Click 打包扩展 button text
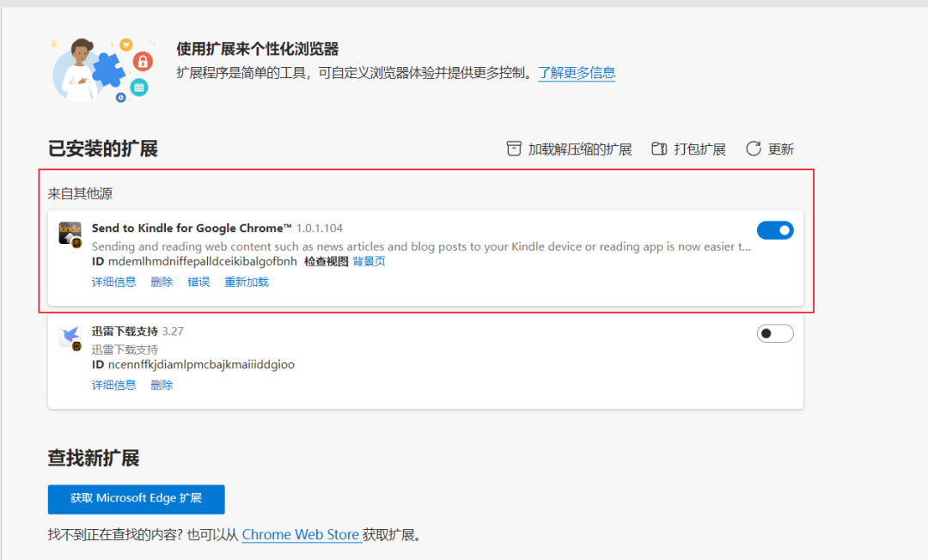The height and width of the screenshot is (560, 928). [x=699, y=149]
